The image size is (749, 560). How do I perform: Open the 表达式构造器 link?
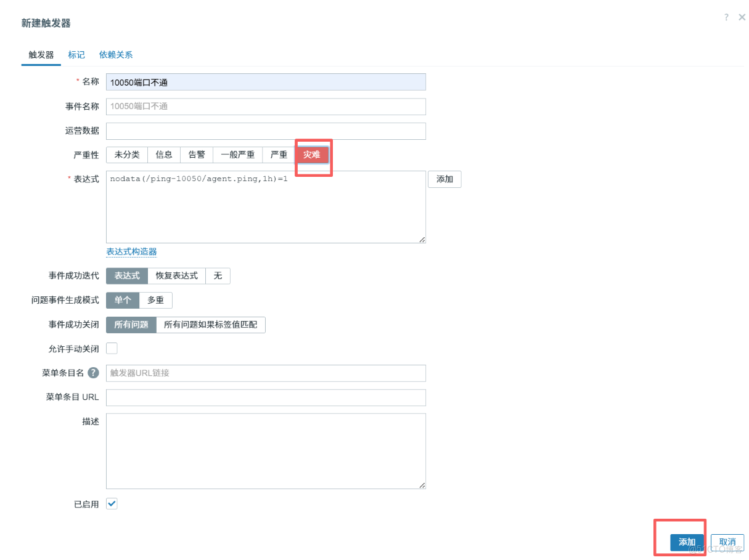point(131,251)
